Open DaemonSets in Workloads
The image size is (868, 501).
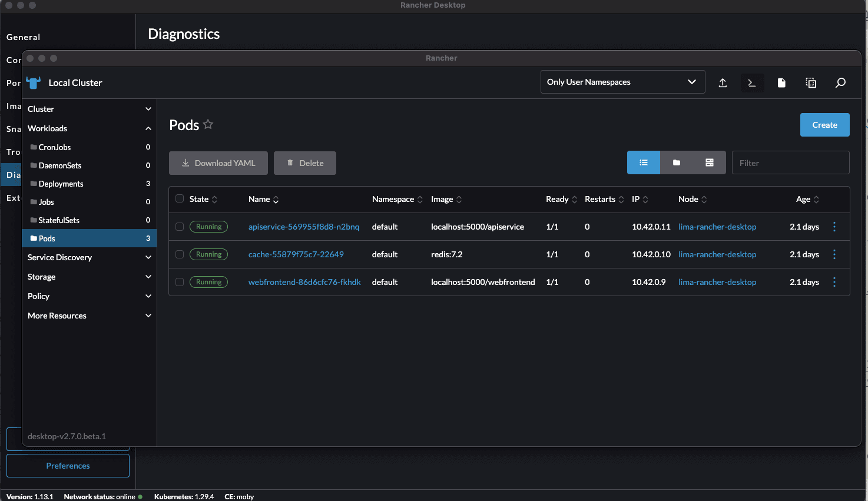90,165
